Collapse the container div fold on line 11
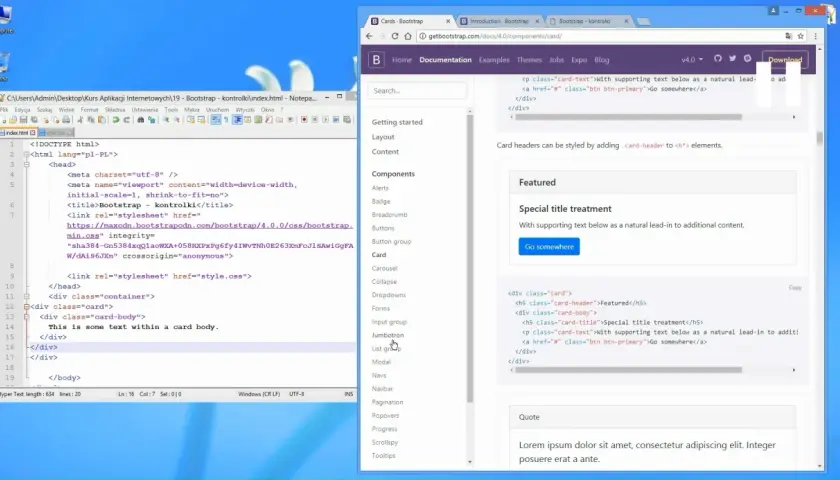840x480 pixels. pos(26,296)
